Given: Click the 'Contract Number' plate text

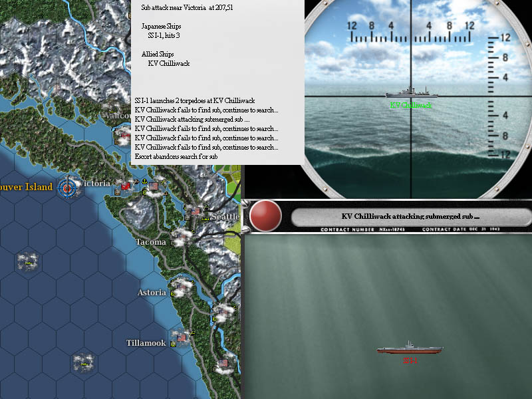Looking at the screenshot, I should [x=362, y=229].
